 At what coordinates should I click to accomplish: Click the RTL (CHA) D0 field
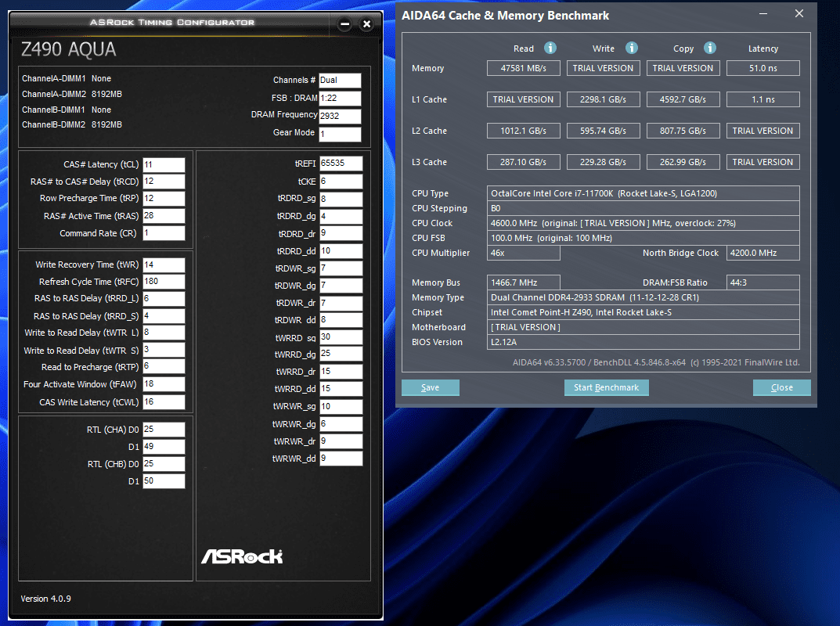click(x=164, y=430)
